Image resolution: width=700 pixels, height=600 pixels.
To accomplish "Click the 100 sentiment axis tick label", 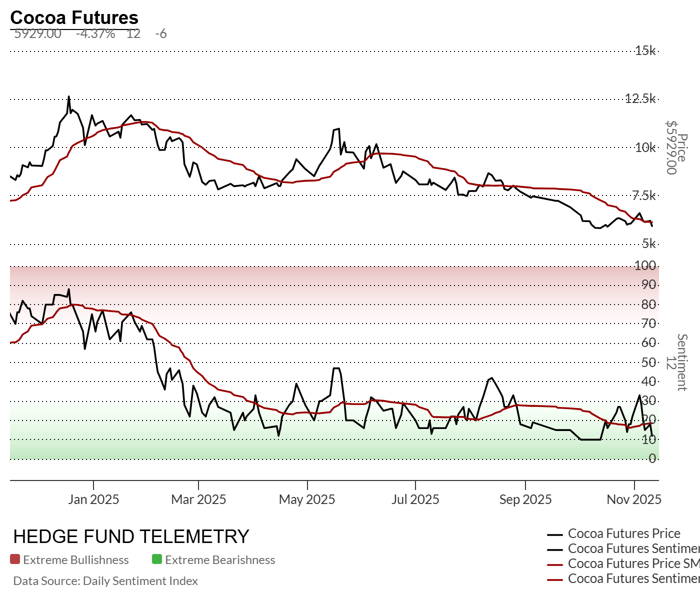I will click(644, 265).
